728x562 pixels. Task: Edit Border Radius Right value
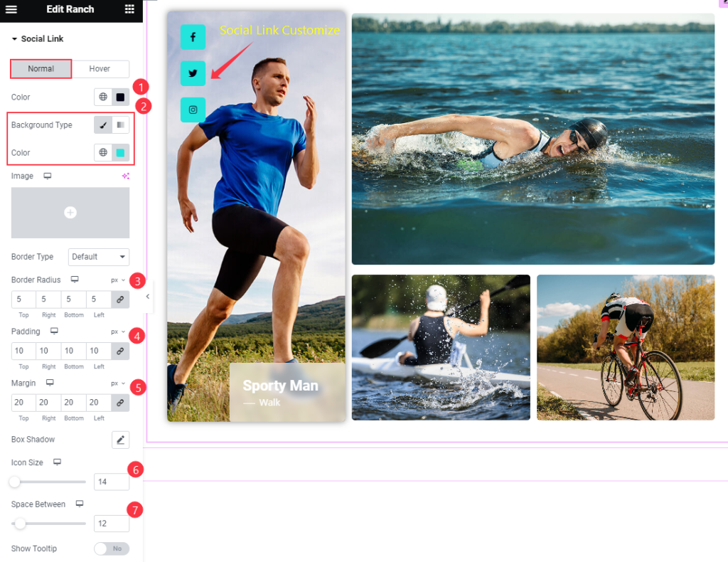[48, 299]
